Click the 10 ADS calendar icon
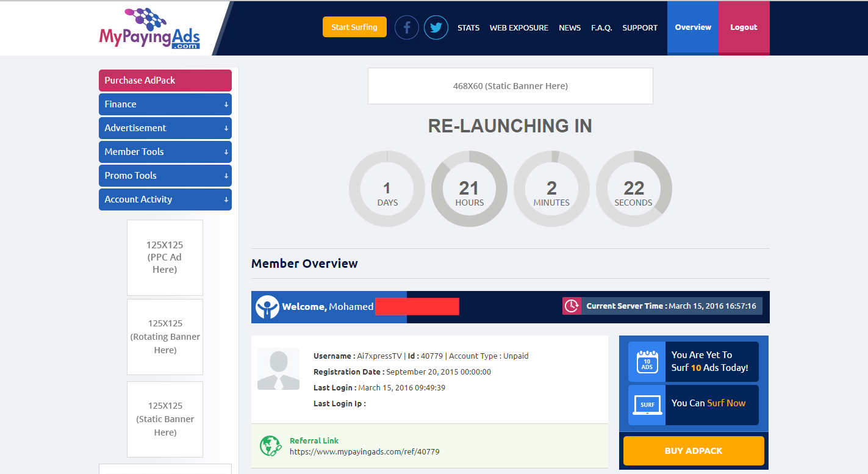The width and height of the screenshot is (868, 474). [647, 362]
